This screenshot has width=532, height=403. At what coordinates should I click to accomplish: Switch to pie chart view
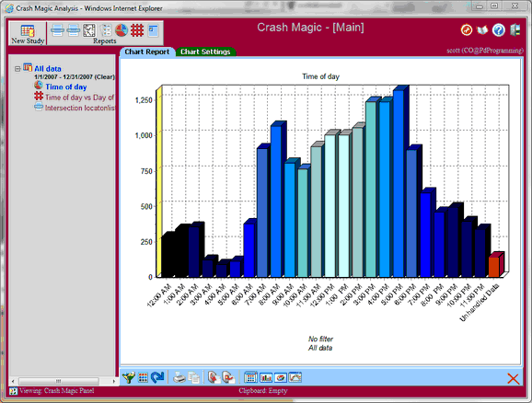(x=281, y=377)
